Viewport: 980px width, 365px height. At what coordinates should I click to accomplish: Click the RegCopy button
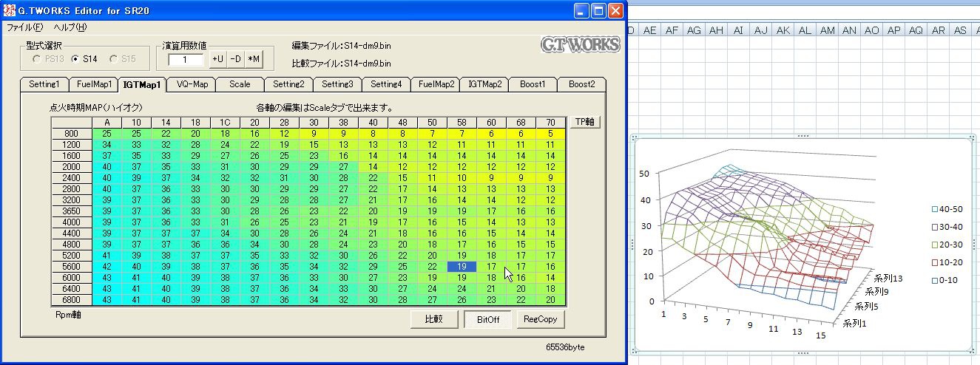click(x=541, y=319)
